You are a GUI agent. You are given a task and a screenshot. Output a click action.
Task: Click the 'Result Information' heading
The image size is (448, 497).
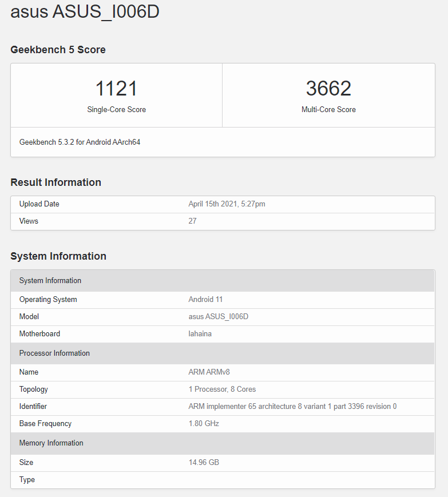pyautogui.click(x=56, y=182)
